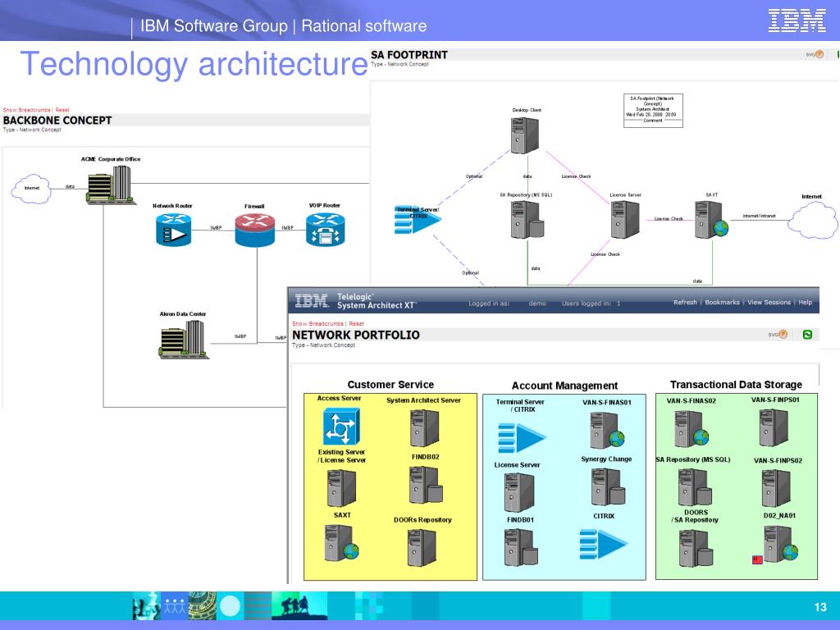Image resolution: width=840 pixels, height=630 pixels.
Task: Click the VAN-S-FINAS01 server icon
Action: click(x=607, y=430)
